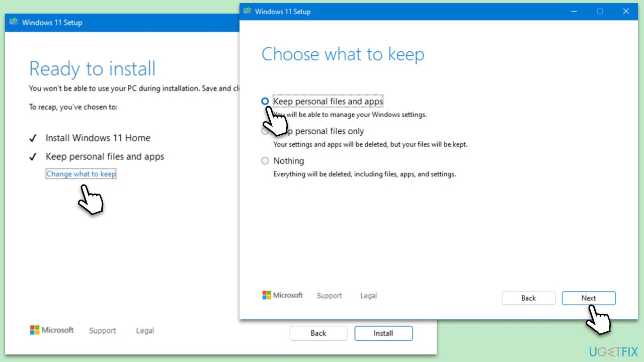The height and width of the screenshot is (362, 644).
Task: Open Support link in front Setup window
Action: coord(330,296)
